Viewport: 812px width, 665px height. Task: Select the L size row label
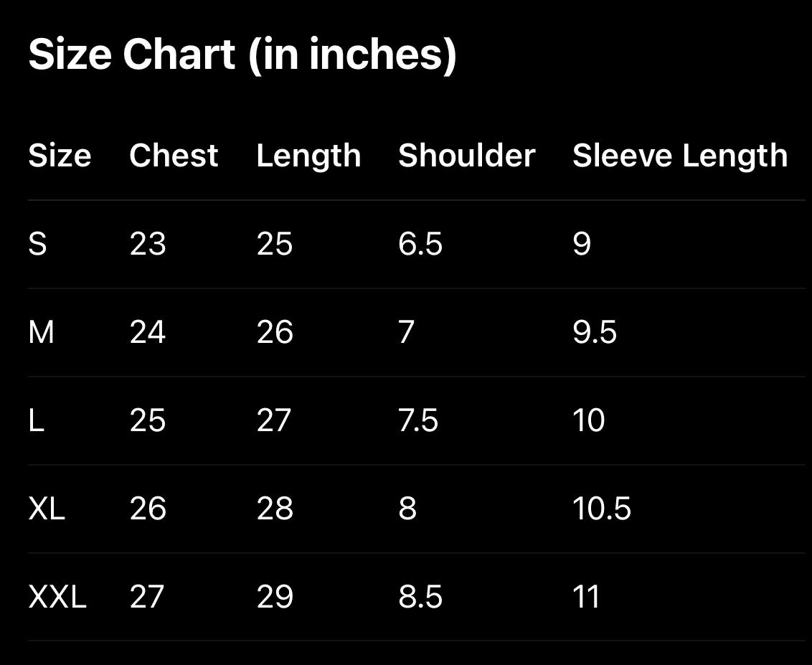pyautogui.click(x=36, y=420)
